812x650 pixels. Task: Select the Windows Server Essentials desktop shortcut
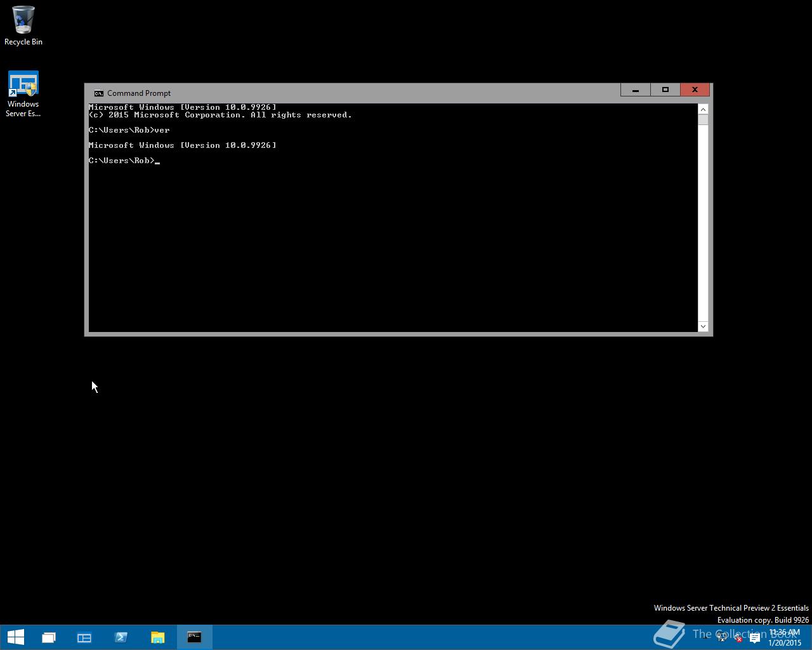23,94
